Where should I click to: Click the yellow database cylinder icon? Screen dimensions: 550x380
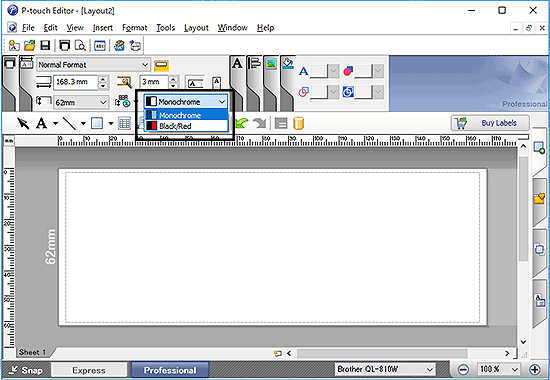[x=299, y=123]
